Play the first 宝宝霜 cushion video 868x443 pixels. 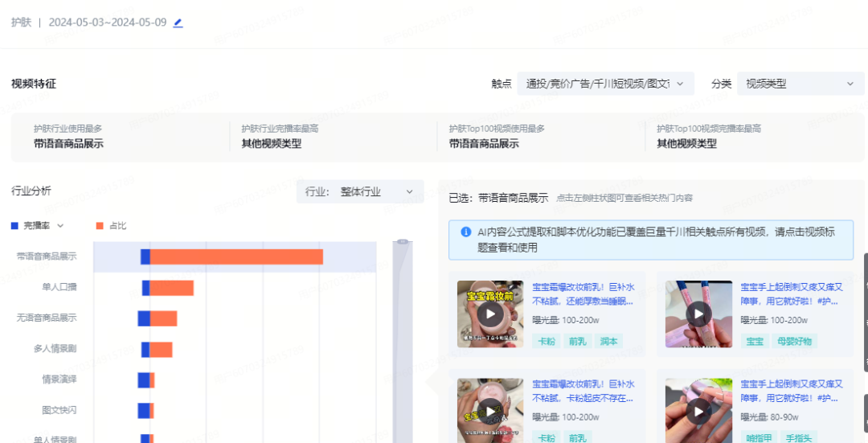[x=490, y=314]
